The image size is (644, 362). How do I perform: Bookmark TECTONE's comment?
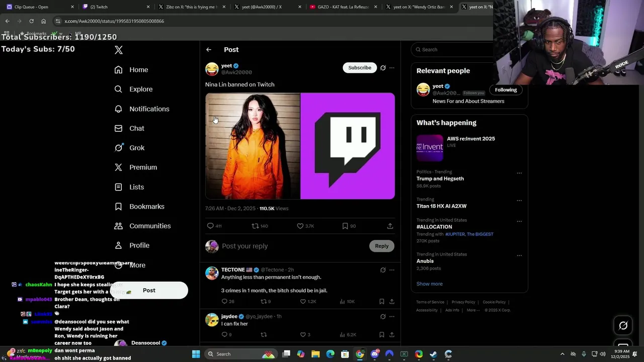[382, 301]
